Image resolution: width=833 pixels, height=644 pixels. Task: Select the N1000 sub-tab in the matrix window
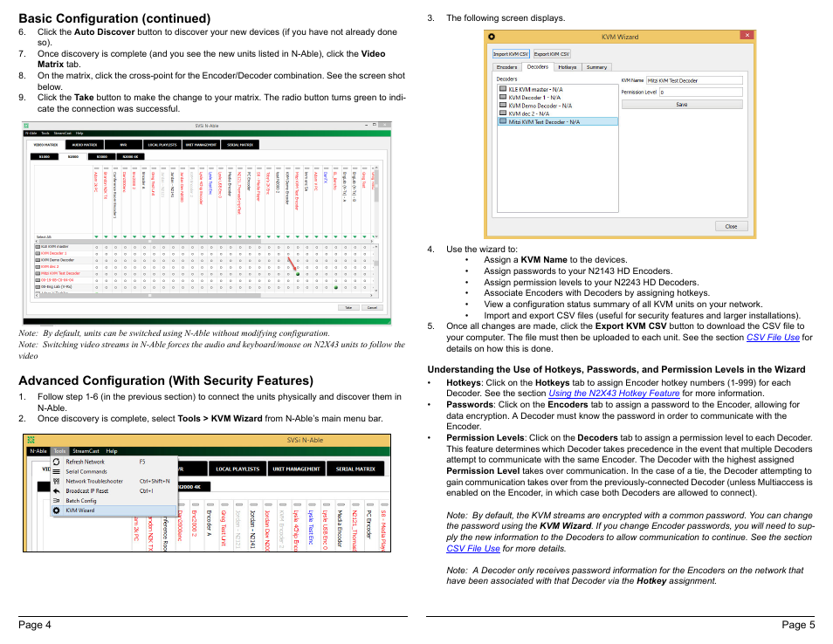point(44,156)
